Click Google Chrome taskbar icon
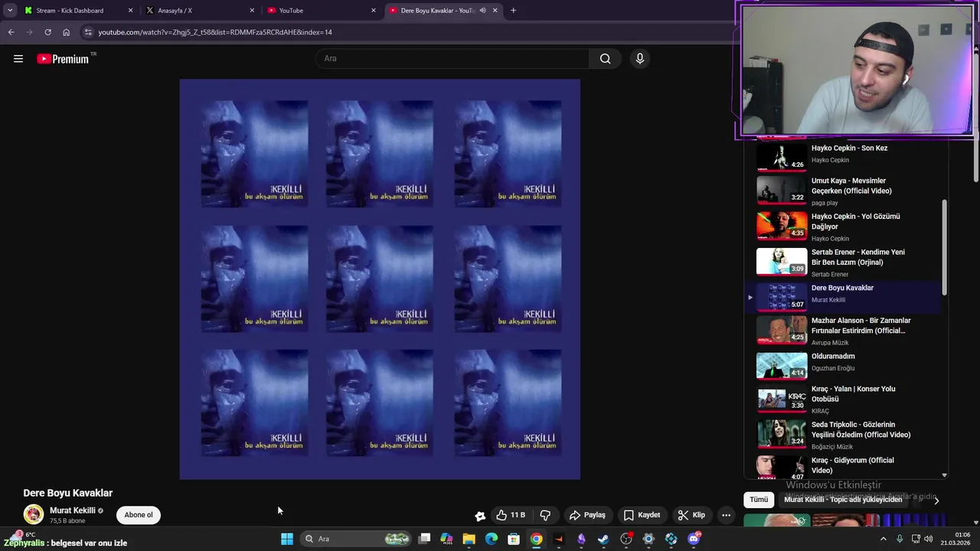The image size is (980, 551). tap(537, 539)
